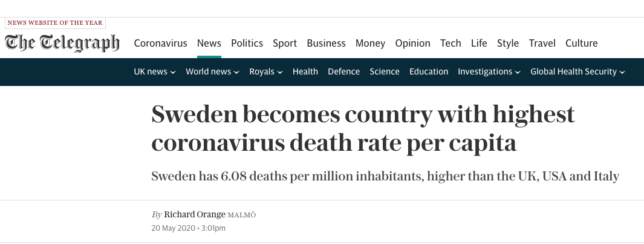Visit the Travel section
The height and width of the screenshot is (244, 644).
tap(542, 43)
